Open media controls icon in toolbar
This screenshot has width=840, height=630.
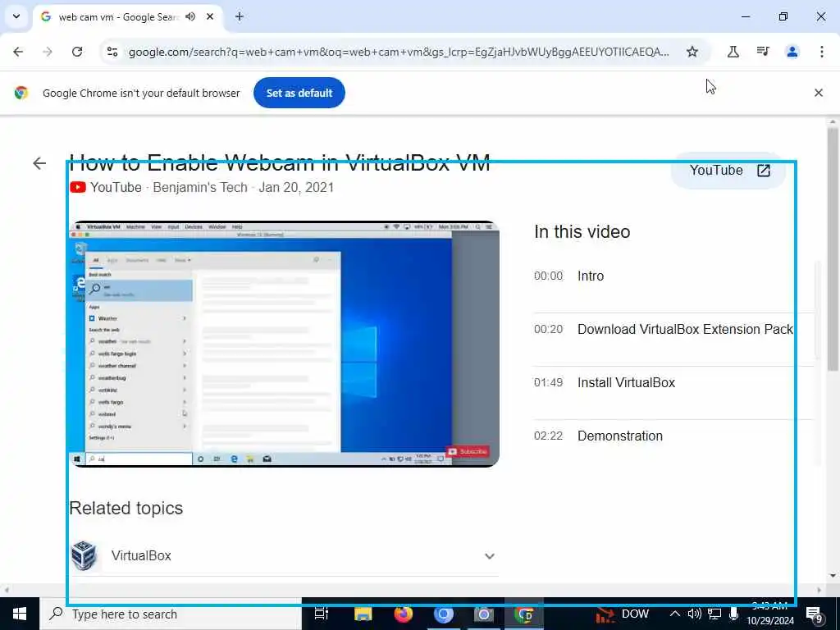[x=763, y=52]
